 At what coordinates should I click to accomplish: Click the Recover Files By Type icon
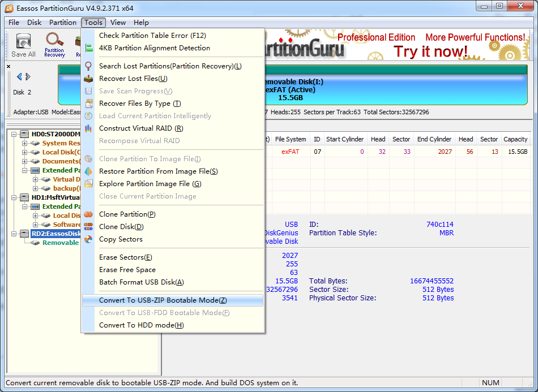click(x=89, y=104)
